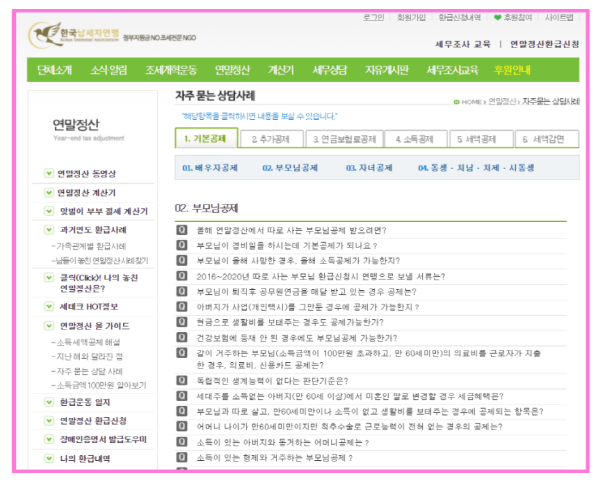Image resolution: width=600 pixels, height=482 pixels.
Task: Click Q icon for 부모님이 올해 사망한 경우 question
Action: pos(181,261)
